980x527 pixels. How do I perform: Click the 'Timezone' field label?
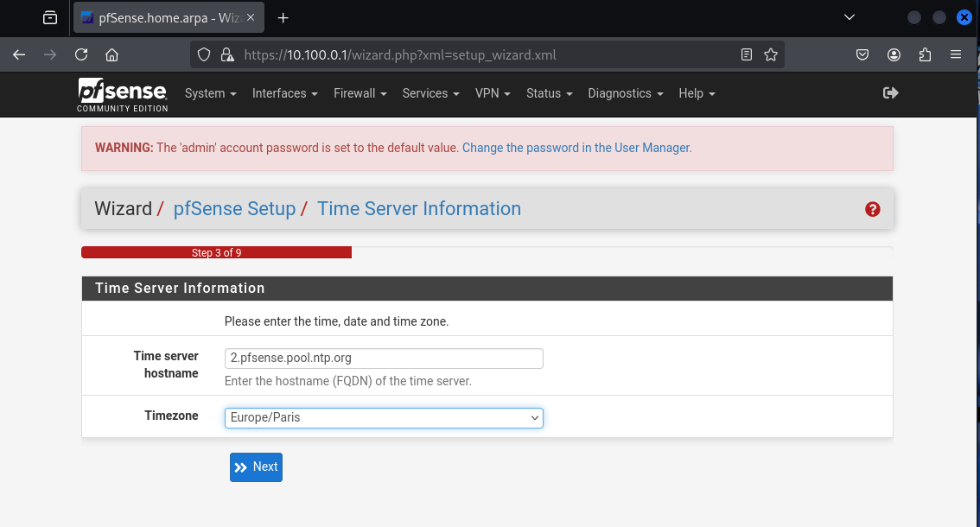tap(171, 416)
